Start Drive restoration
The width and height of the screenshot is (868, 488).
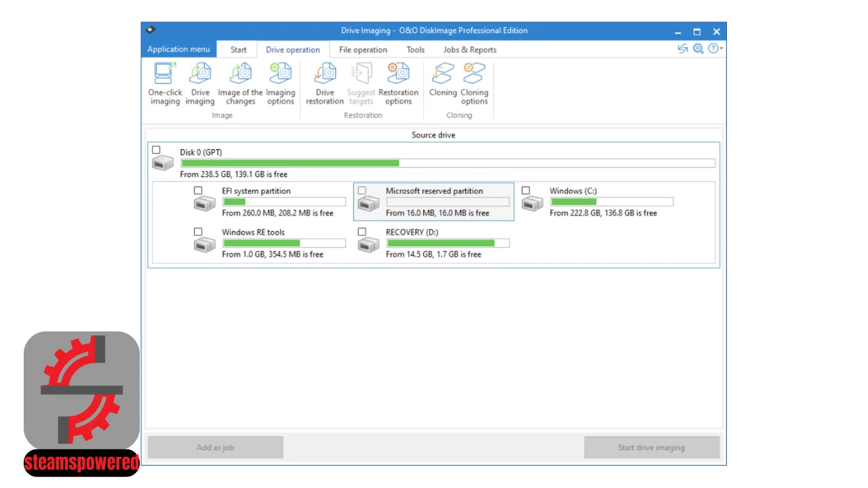click(x=325, y=83)
